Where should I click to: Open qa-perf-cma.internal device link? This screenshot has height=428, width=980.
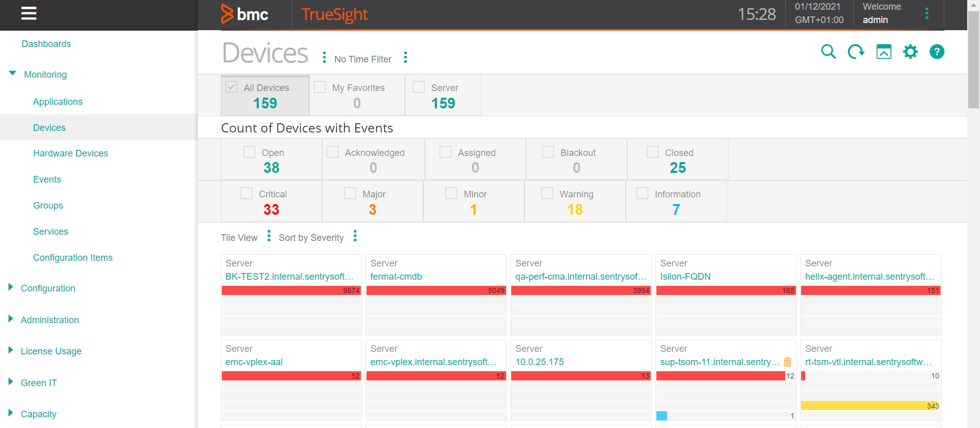581,277
